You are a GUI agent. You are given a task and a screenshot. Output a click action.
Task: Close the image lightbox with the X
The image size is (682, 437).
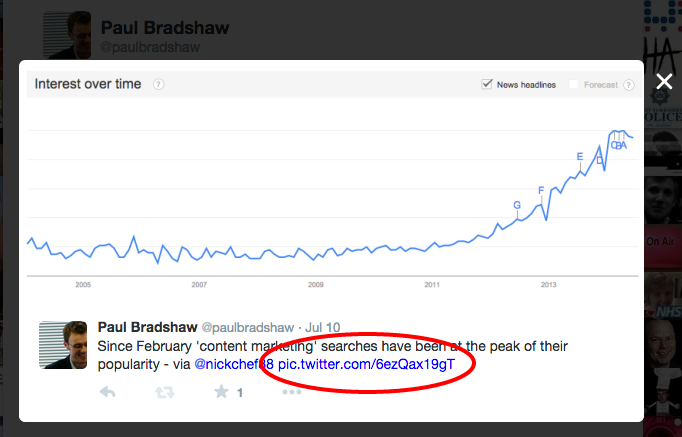(664, 81)
